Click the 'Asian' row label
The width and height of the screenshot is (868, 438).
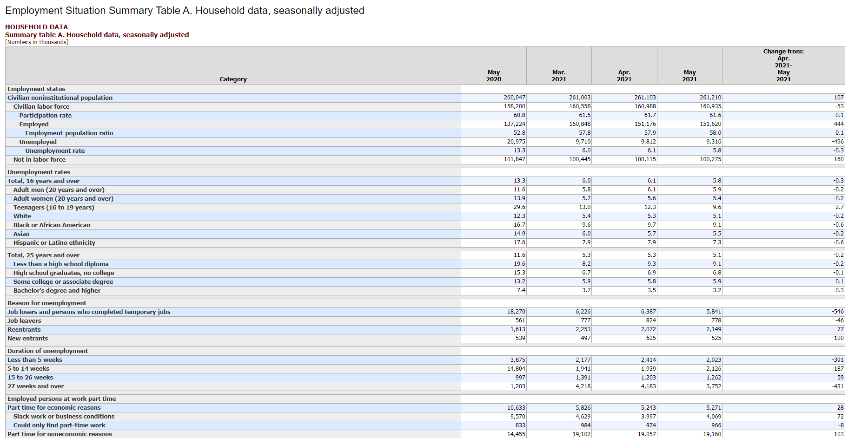[x=21, y=234]
